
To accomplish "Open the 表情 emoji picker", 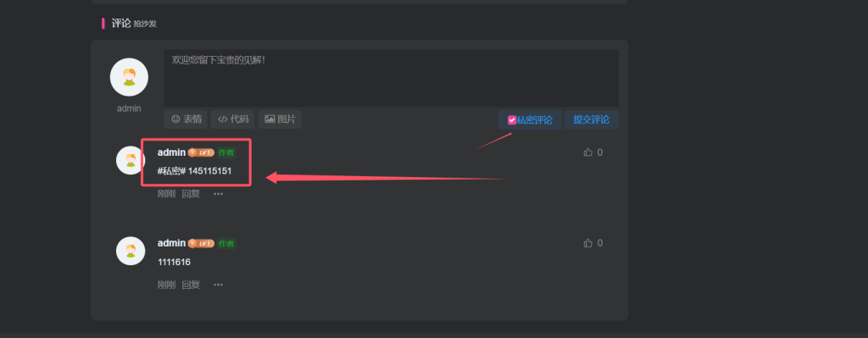I will coord(186,119).
